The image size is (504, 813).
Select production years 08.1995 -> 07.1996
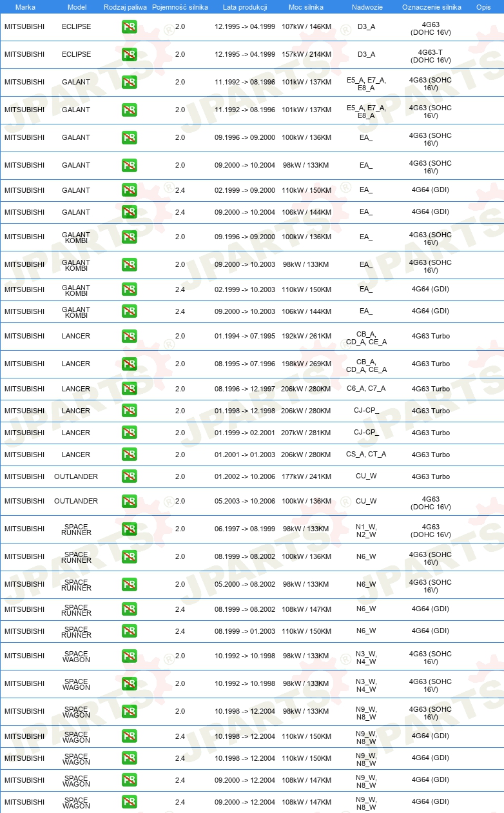pyautogui.click(x=245, y=364)
